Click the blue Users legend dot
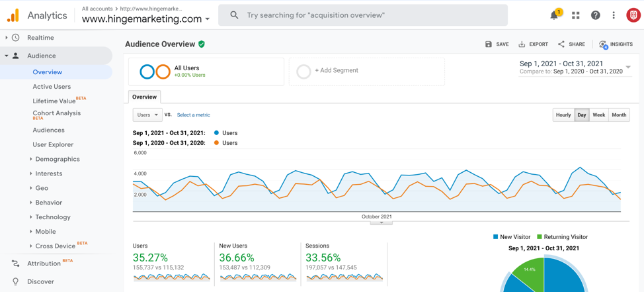Image resolution: width=644 pixels, height=292 pixels. (x=216, y=133)
